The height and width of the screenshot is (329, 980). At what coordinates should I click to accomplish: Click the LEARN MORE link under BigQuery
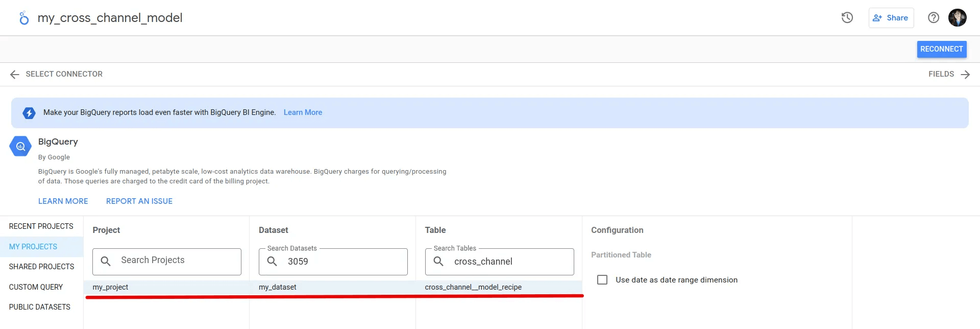(63, 201)
